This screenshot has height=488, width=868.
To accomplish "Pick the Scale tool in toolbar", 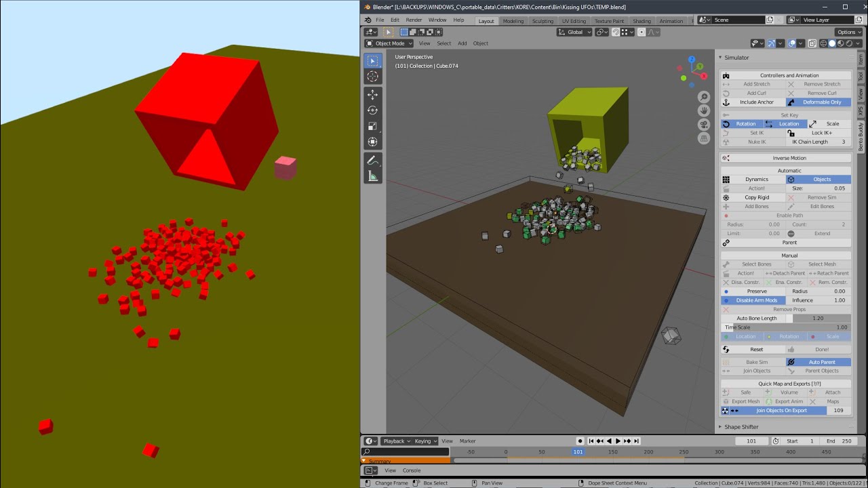I will 372,126.
